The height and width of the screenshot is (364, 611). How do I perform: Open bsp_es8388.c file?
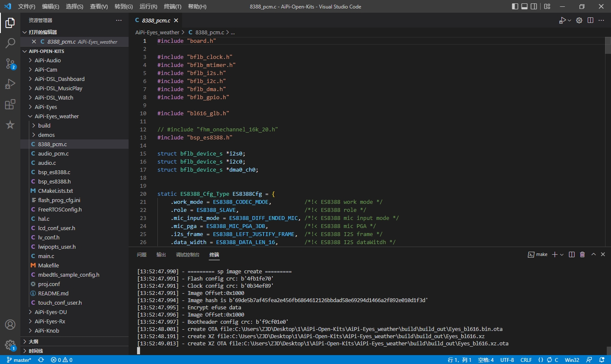74,172
